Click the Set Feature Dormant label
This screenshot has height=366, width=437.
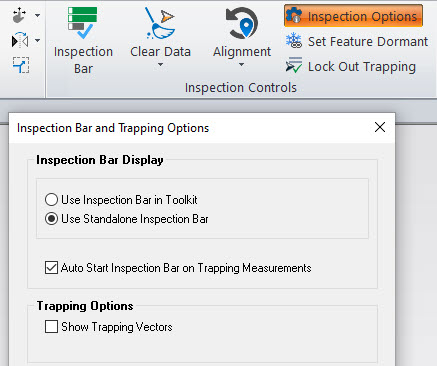point(368,41)
